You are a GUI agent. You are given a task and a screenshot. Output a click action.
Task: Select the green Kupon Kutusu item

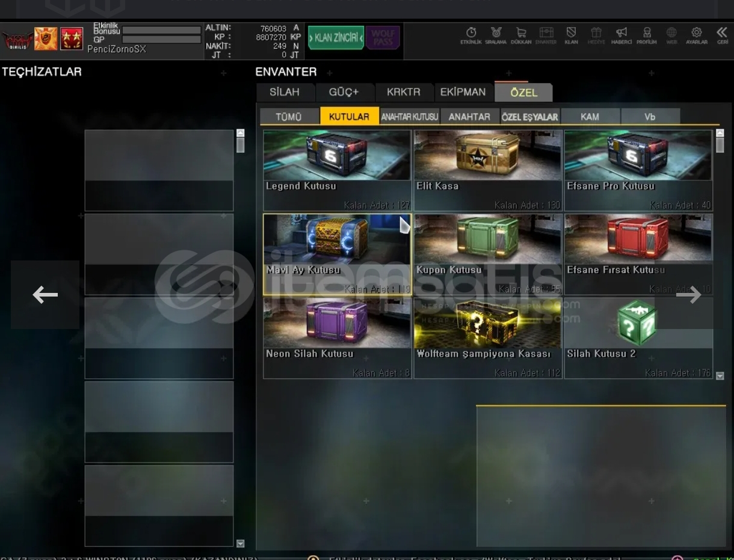coord(487,254)
